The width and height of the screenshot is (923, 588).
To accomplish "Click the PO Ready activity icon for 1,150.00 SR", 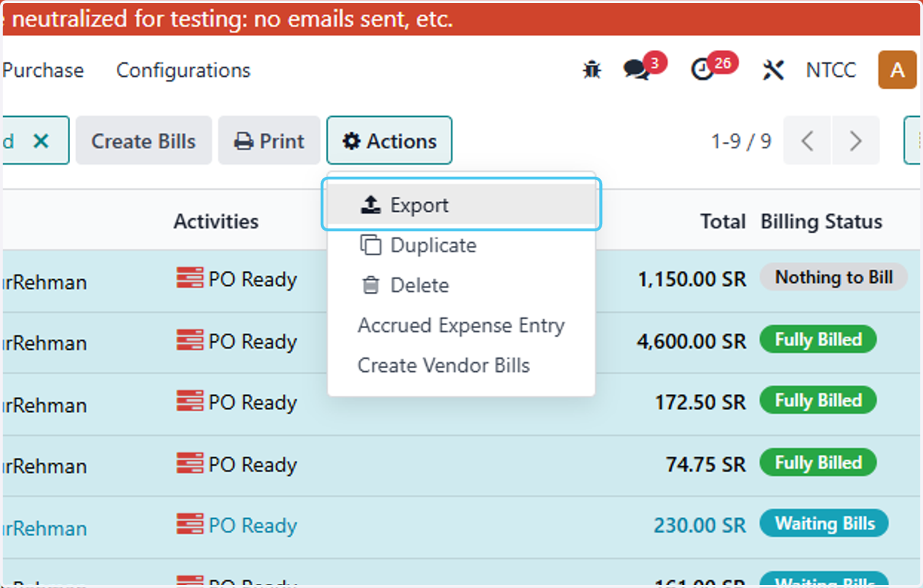I will pyautogui.click(x=190, y=278).
